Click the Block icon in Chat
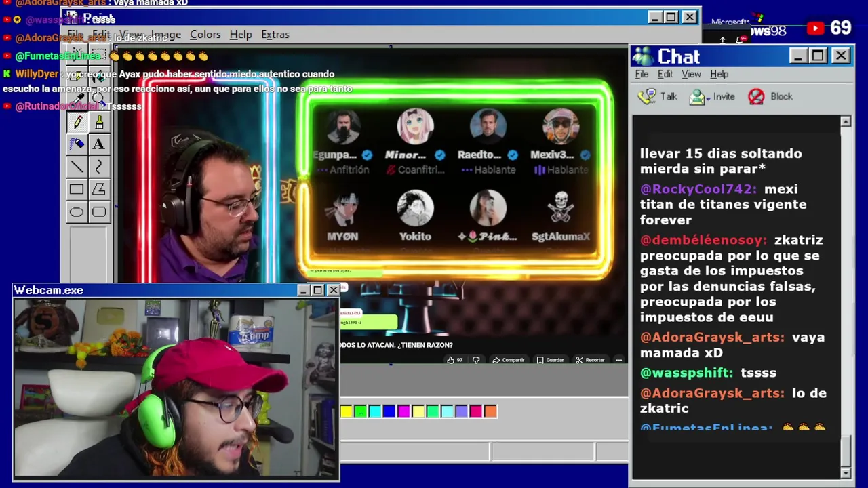This screenshot has width=868, height=488. 756,97
